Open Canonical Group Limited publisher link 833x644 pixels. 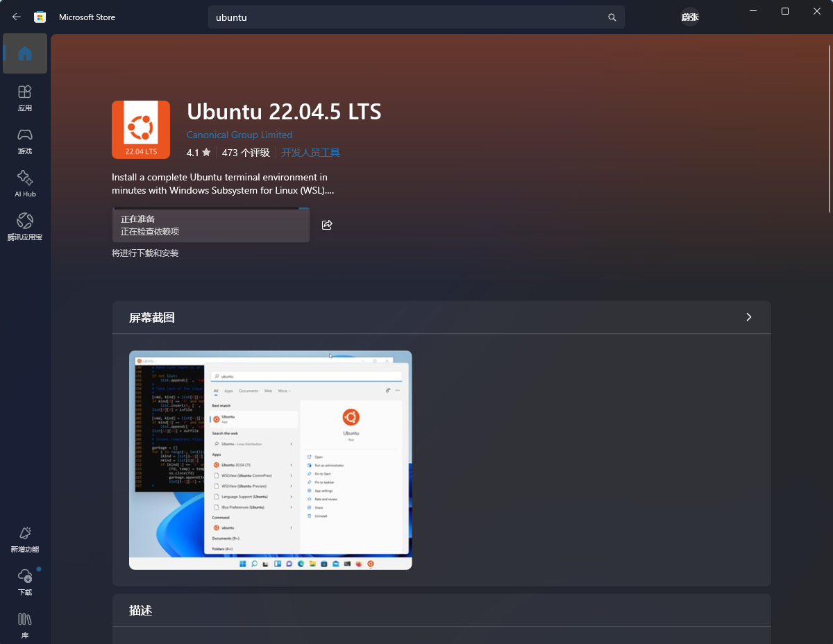[239, 135]
